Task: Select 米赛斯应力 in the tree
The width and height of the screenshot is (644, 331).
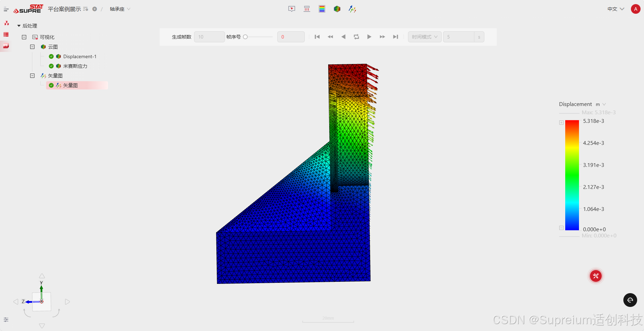Action: pyautogui.click(x=75, y=66)
